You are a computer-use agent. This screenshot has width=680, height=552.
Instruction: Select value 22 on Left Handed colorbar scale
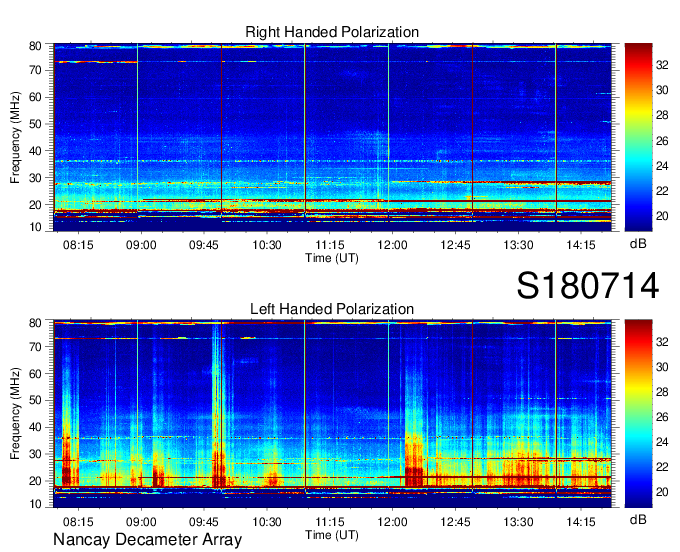[x=662, y=467]
